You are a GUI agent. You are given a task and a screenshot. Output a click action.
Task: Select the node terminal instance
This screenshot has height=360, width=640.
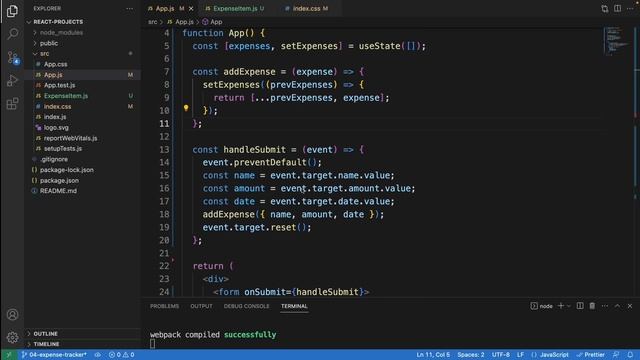pyautogui.click(x=541, y=306)
